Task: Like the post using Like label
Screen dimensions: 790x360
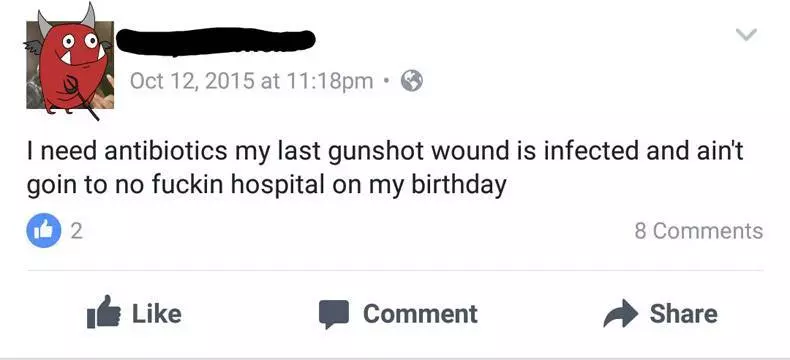Action: [x=157, y=313]
